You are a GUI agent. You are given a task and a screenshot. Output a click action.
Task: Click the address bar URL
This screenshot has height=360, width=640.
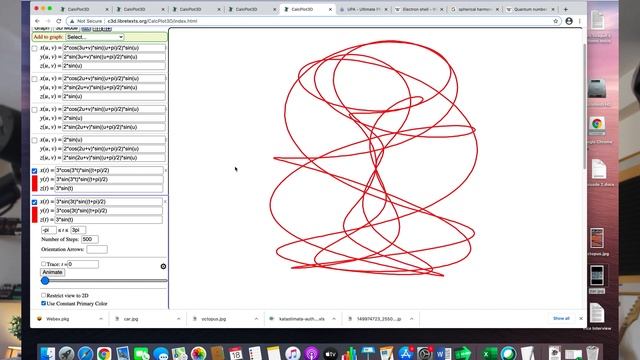coord(152,21)
